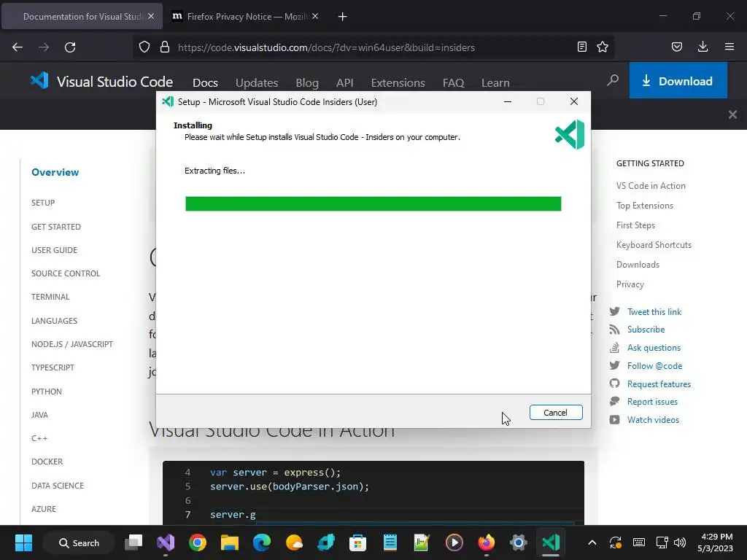
Task: Expand the TYPESCRIPT sidebar section
Action: pyautogui.click(x=53, y=367)
